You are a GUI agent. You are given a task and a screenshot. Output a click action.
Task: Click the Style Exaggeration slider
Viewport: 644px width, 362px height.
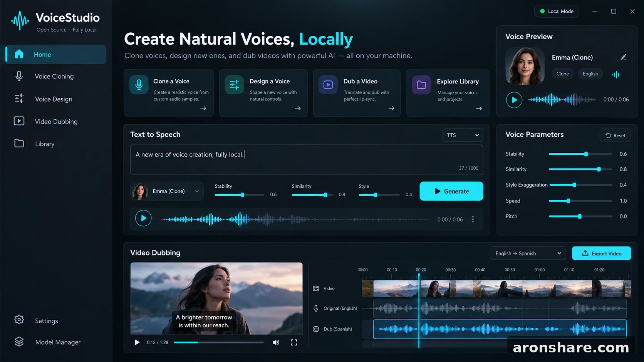pos(580,185)
